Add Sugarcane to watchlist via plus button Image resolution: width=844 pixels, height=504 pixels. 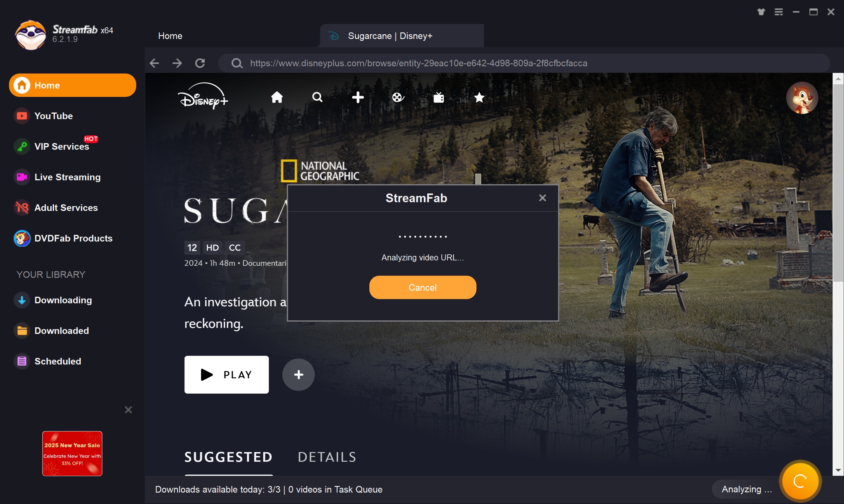pos(298,374)
